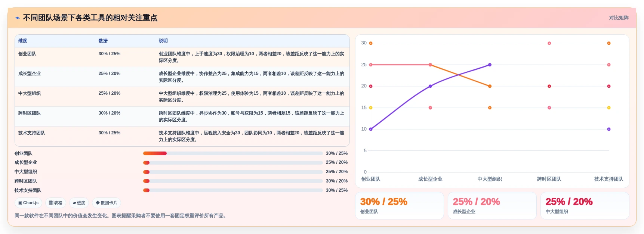Click the 成长型企业 progress bar

tap(233, 163)
